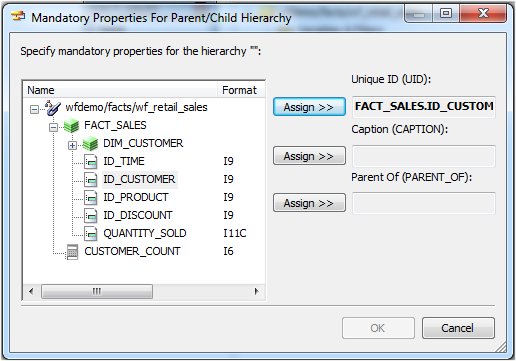516x361 pixels.
Task: Select the ID_DISCOUNT field
Action: (138, 215)
